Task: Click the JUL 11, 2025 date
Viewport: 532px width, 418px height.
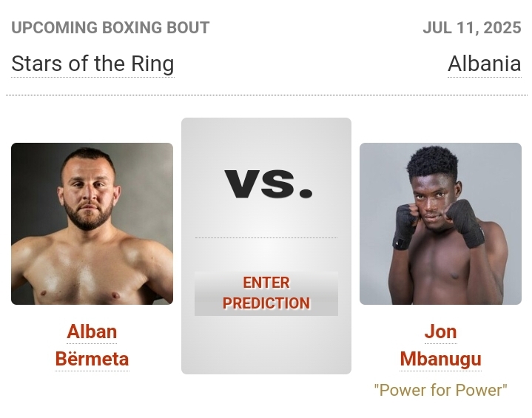Action: coord(471,28)
